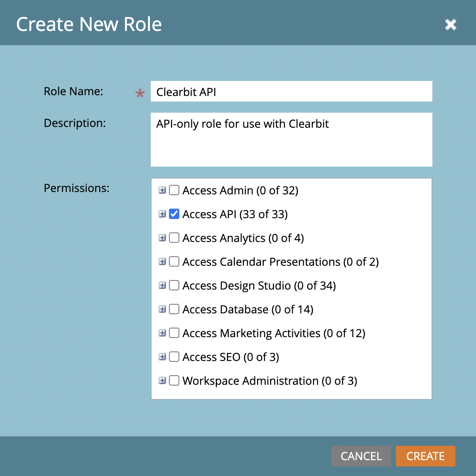Screen dimensions: 476x476
Task: Click the Description text area
Action: (291, 140)
